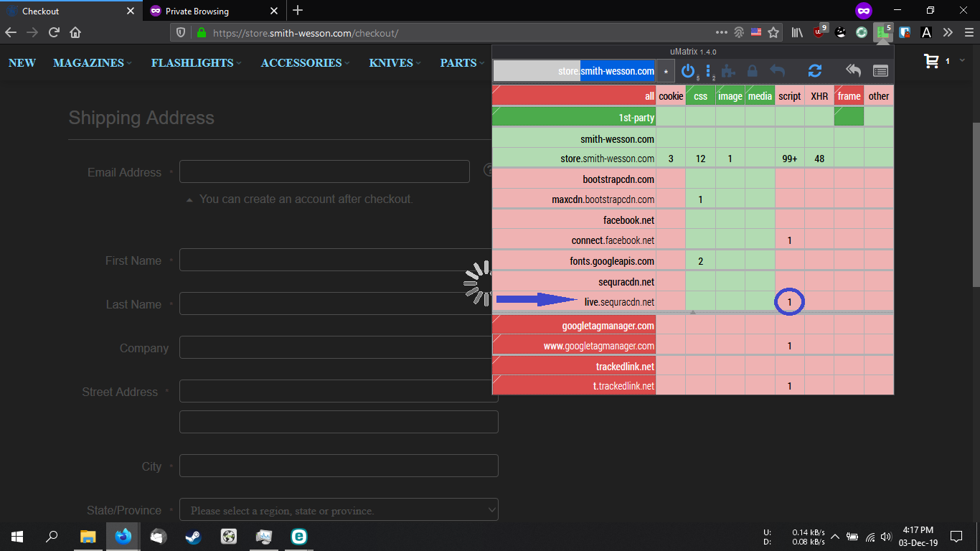Image resolution: width=980 pixels, height=551 pixels.
Task: Focus the Email Address input field
Action: coord(324,171)
